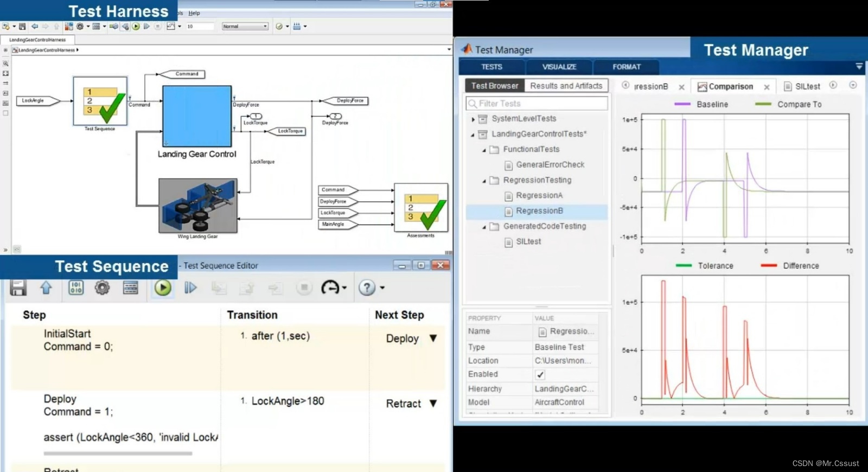Click the blue up arrow in Test Sequence Editor
This screenshot has height=472, width=868.
tap(46, 288)
